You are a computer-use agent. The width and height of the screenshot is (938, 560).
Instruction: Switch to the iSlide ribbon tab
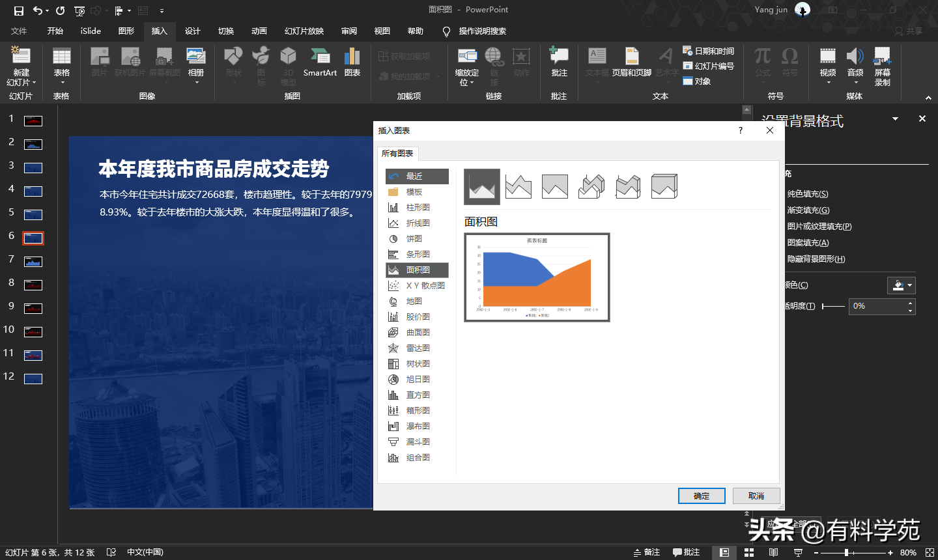pyautogui.click(x=91, y=31)
